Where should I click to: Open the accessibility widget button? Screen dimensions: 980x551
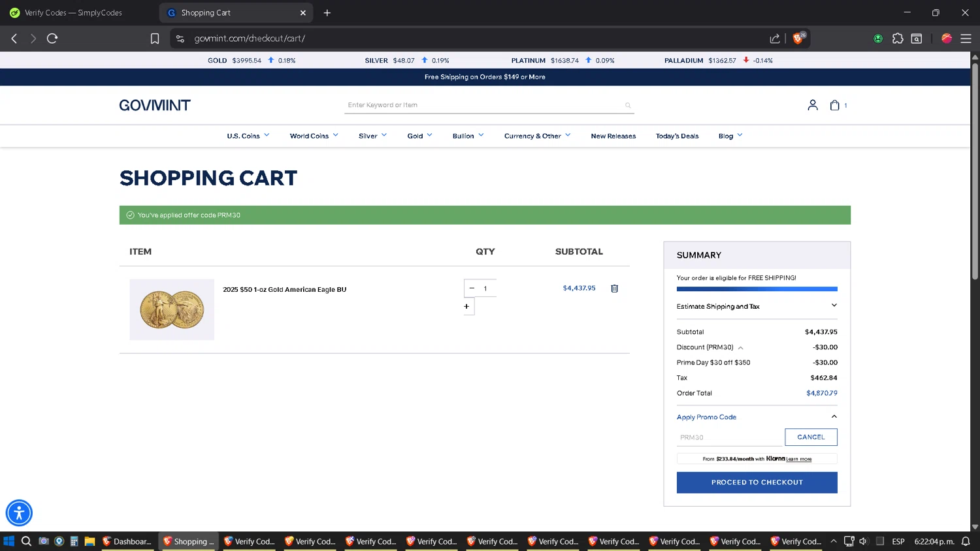pyautogui.click(x=19, y=513)
